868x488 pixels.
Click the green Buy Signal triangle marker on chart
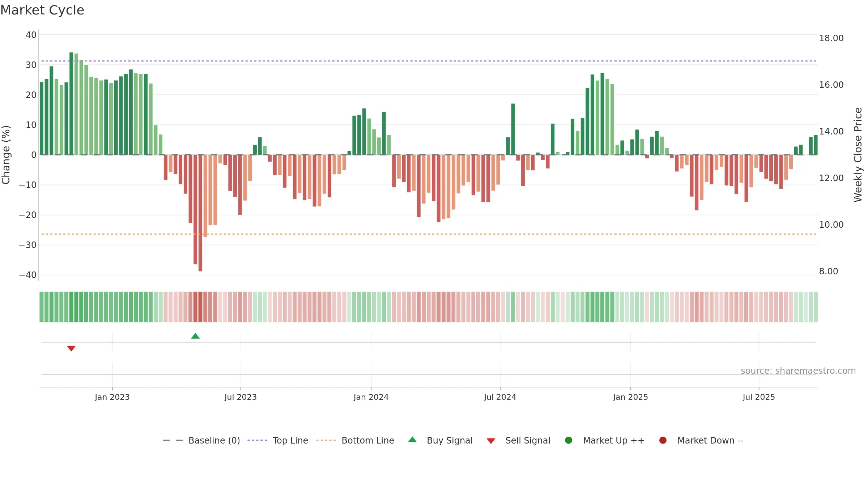click(195, 336)
